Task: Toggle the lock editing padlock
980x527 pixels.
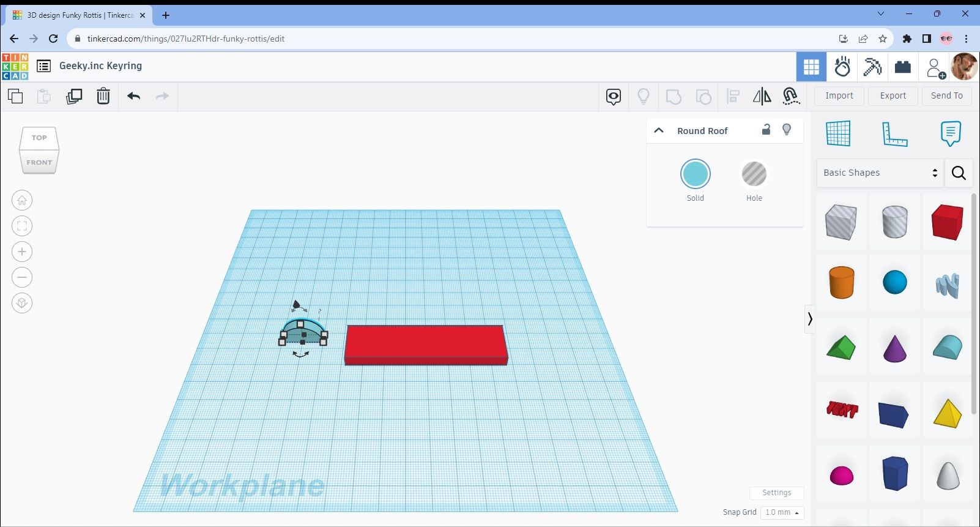Action: pos(766,129)
